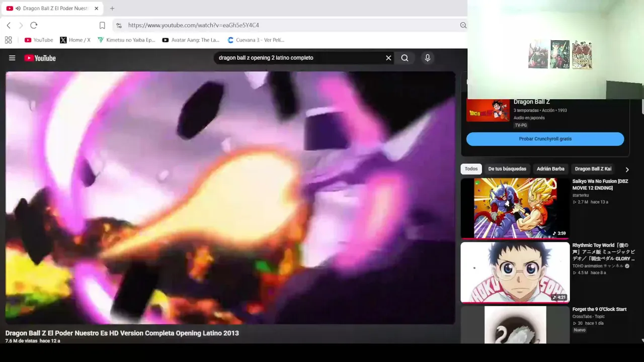Screen dimensions: 644x362
Task: Open a new browser tab
Action: point(112,9)
